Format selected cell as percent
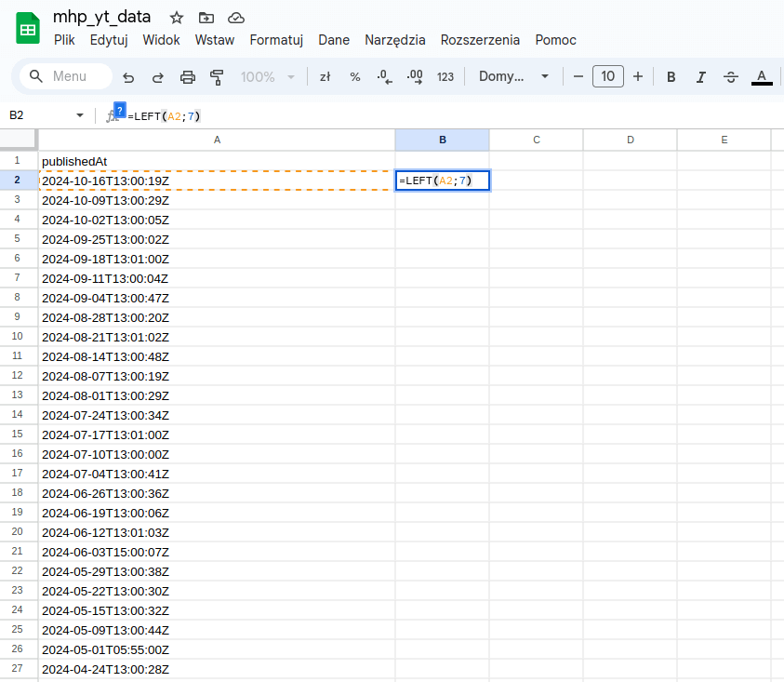Viewport: 784px width, 682px height. tap(354, 77)
